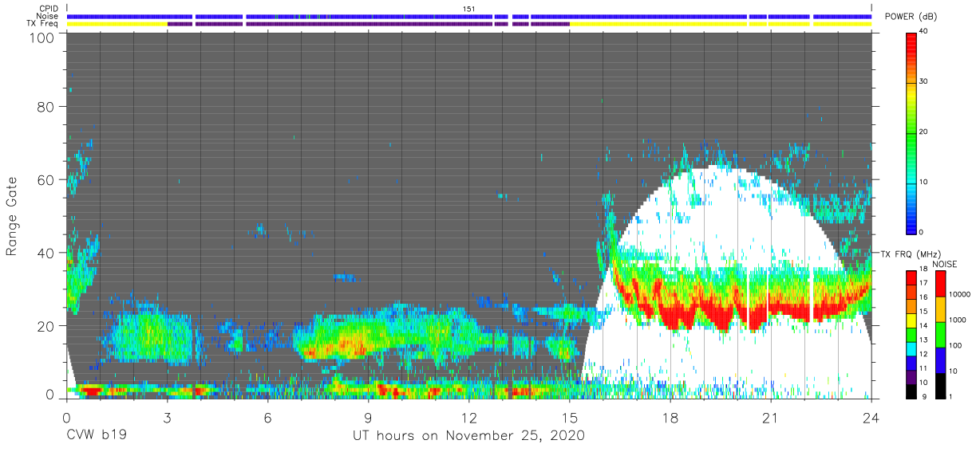Click the purple TX Freq bar segment near 9 UT
980x452 pixels.
(x=368, y=24)
